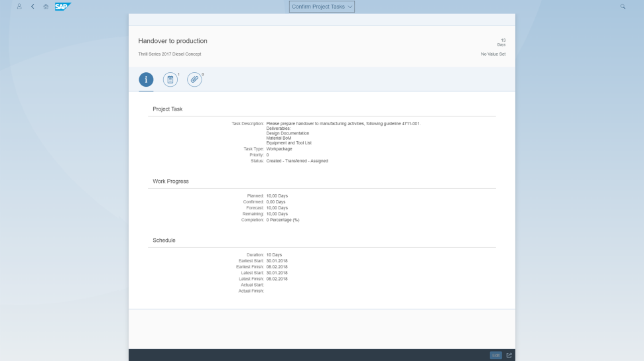This screenshot has height=361, width=644.
Task: Click the Latest Finish date value
Action: tap(277, 279)
